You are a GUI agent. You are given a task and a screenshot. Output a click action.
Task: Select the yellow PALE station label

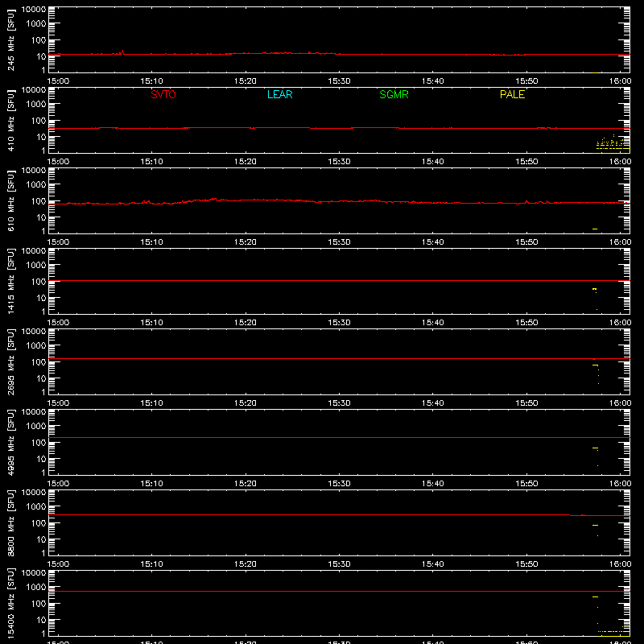[x=512, y=94]
